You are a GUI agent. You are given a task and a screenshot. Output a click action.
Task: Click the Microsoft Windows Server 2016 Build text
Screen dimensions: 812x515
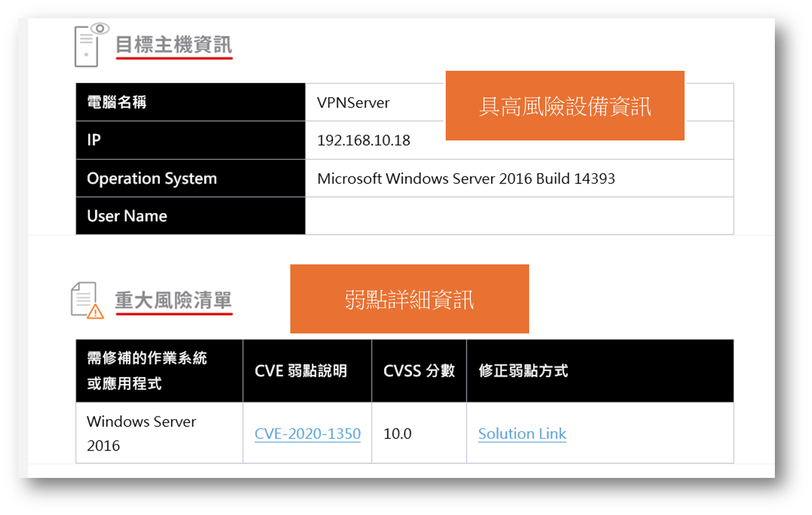coord(466,179)
